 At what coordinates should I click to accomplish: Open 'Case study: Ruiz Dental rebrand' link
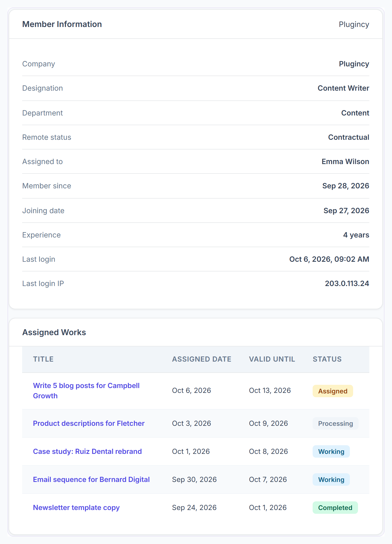pyautogui.click(x=87, y=451)
